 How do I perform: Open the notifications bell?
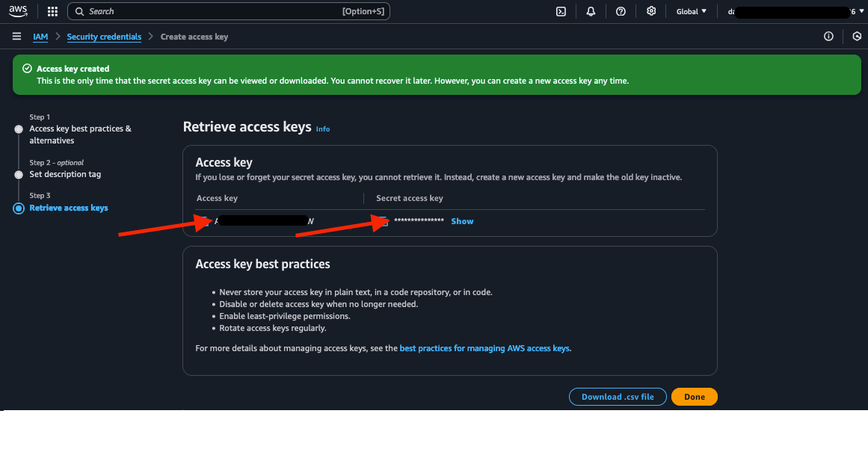pos(591,11)
